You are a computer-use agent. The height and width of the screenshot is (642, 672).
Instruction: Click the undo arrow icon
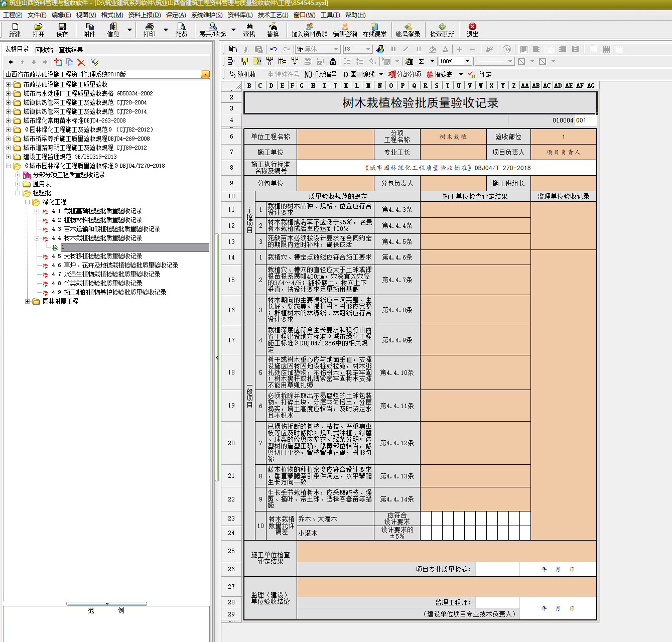(273, 49)
